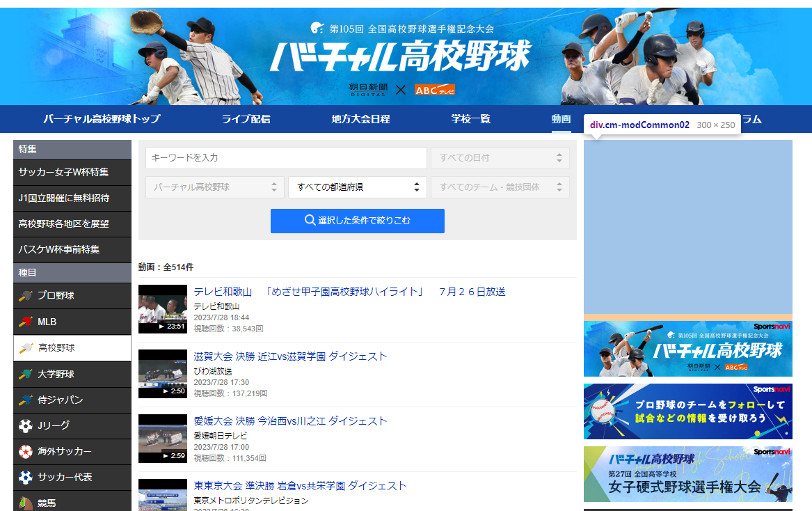Click the 動画：全514件 results count text

coord(166,267)
